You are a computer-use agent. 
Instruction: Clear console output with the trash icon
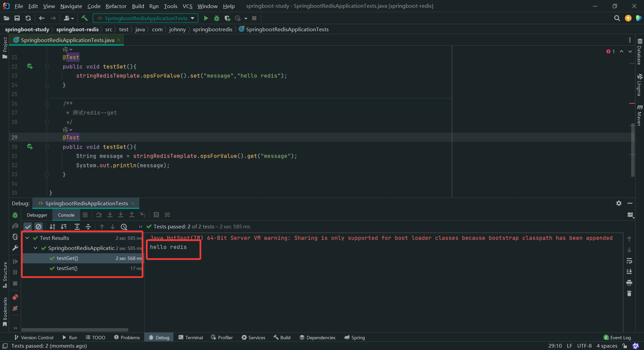click(x=629, y=294)
